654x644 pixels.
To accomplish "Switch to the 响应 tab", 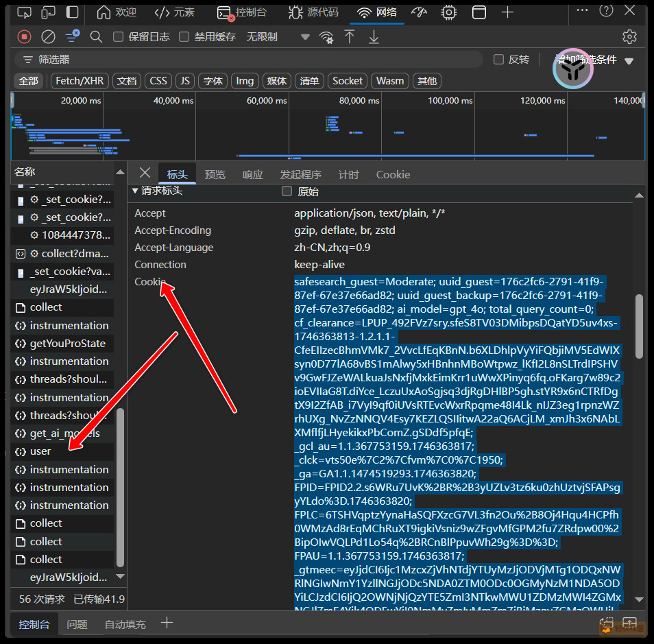I will point(252,174).
